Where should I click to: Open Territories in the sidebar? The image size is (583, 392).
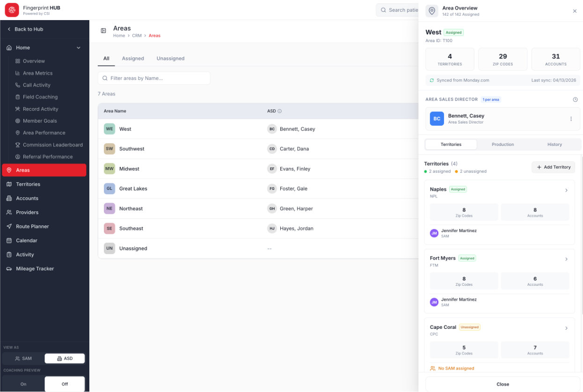click(44, 184)
